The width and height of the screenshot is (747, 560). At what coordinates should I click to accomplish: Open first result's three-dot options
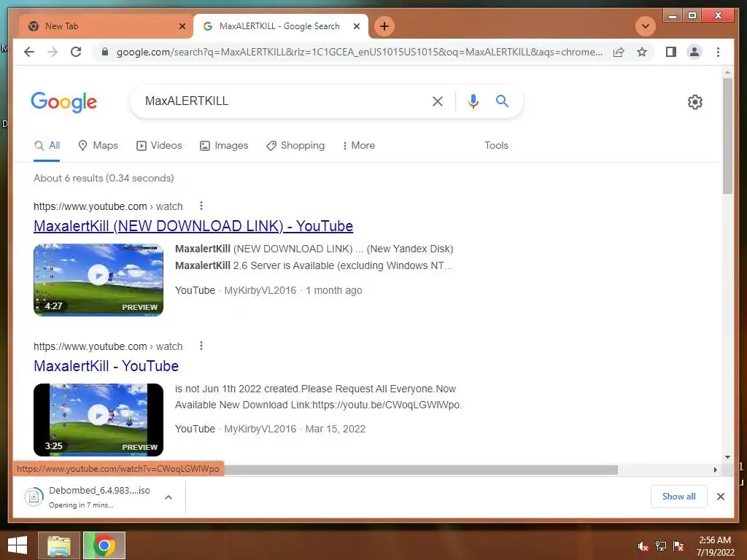(x=201, y=206)
